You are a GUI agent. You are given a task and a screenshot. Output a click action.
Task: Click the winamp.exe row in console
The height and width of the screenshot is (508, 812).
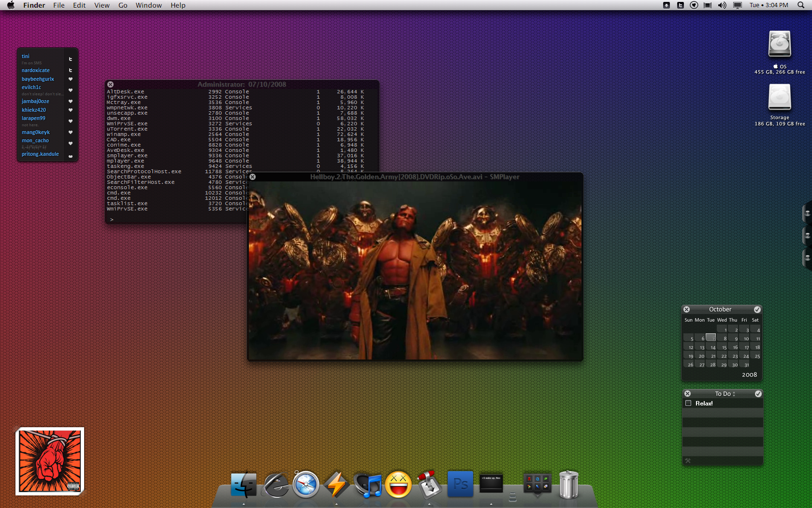pos(235,134)
